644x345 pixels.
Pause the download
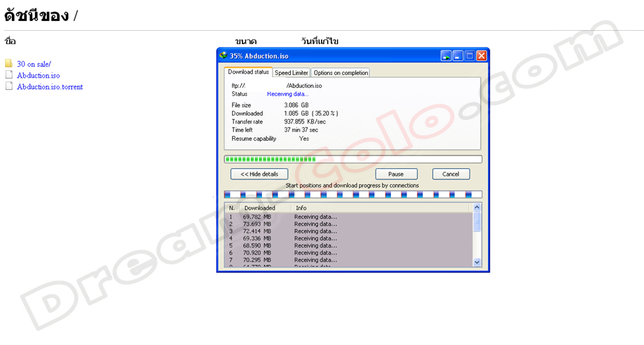[x=396, y=174]
